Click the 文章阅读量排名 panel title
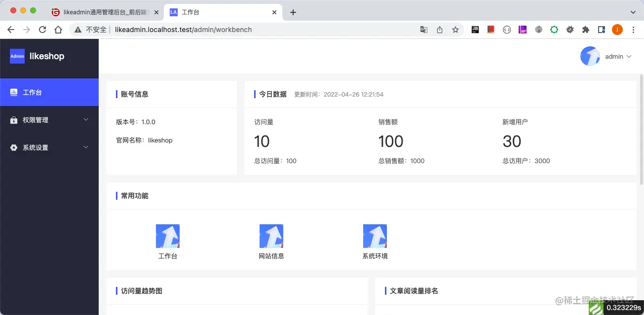The height and width of the screenshot is (315, 644). 413,291
